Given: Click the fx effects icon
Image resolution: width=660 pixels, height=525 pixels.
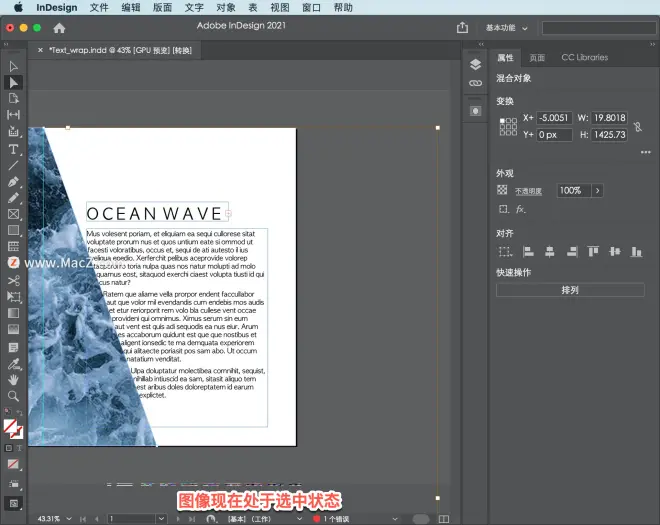Looking at the screenshot, I should (x=521, y=209).
